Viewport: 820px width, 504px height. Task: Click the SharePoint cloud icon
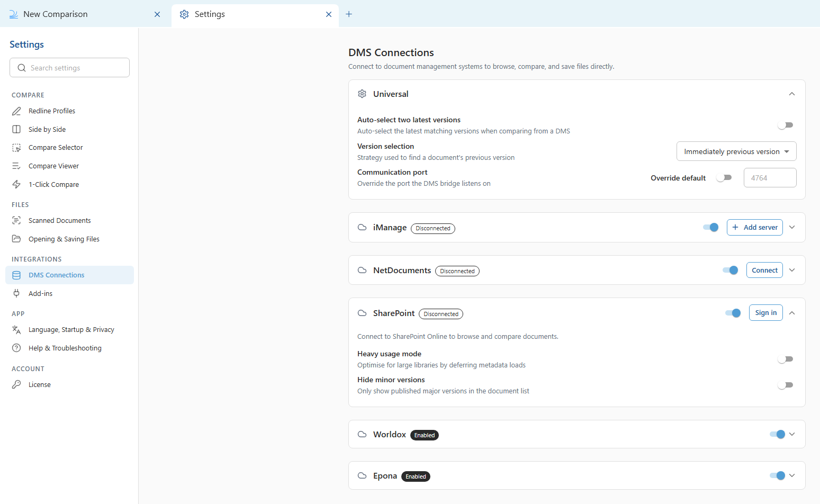(x=362, y=313)
